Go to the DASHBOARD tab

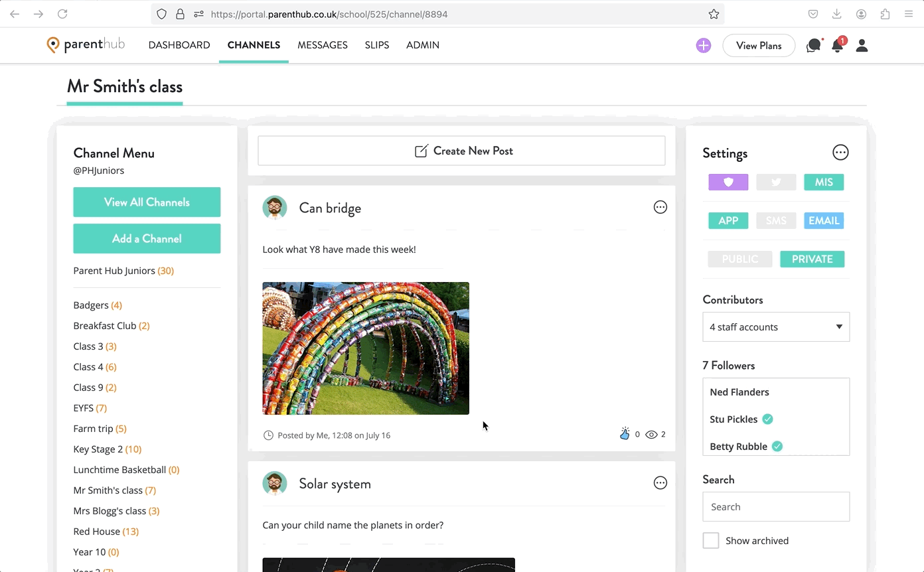point(179,45)
